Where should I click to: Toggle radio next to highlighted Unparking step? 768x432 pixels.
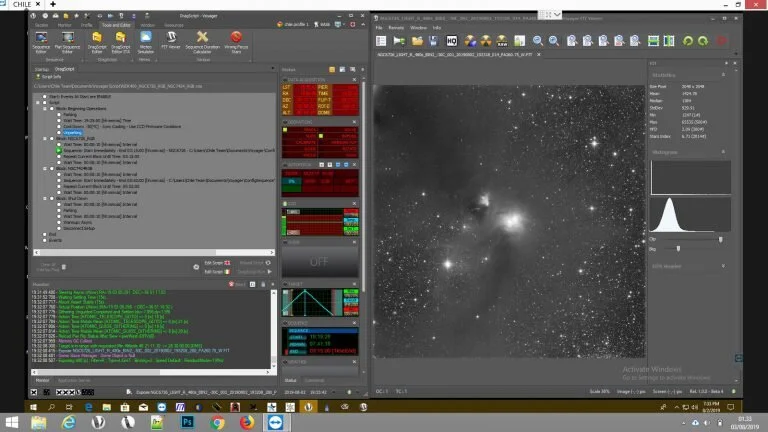(59, 132)
